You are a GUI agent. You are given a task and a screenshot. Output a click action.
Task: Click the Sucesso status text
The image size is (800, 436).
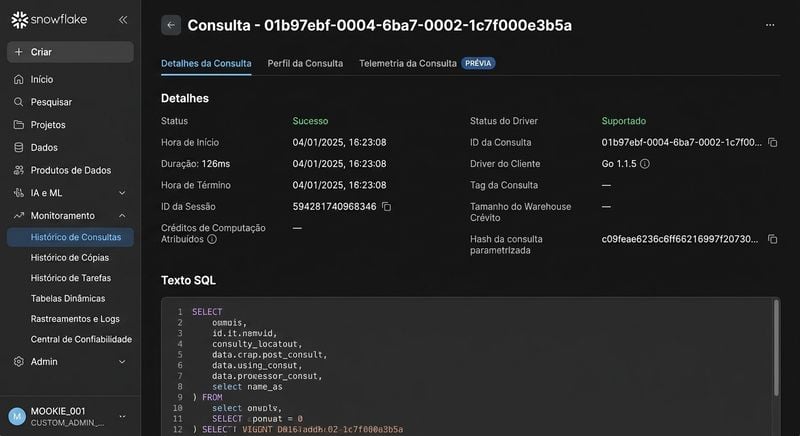coord(310,121)
